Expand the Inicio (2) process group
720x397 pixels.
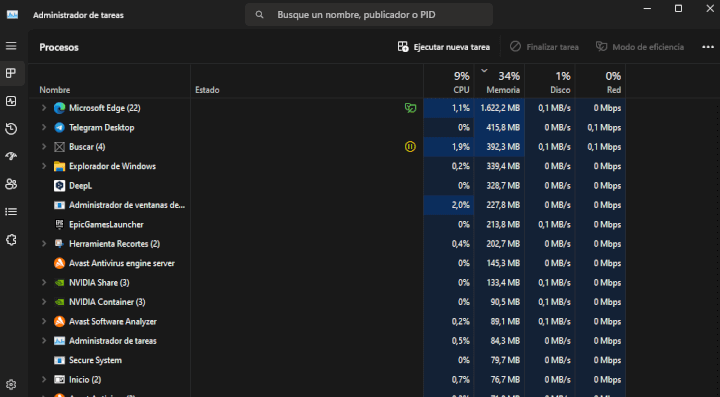click(44, 380)
